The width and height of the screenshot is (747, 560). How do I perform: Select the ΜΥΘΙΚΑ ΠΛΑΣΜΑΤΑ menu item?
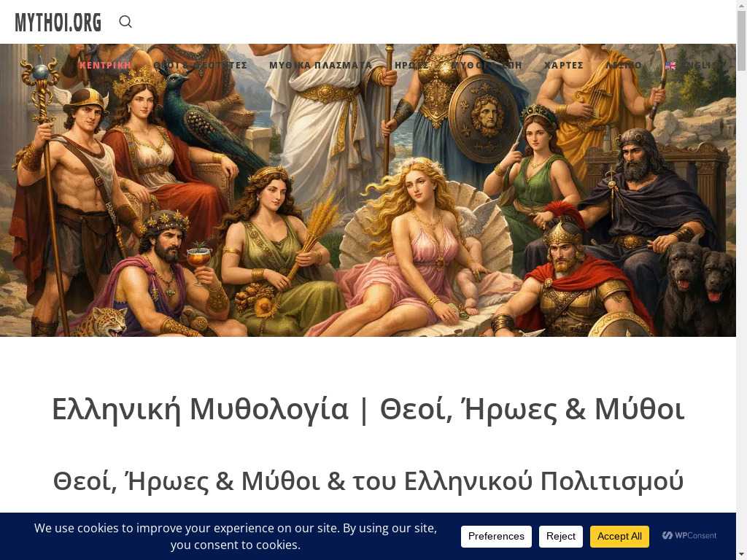[320, 65]
